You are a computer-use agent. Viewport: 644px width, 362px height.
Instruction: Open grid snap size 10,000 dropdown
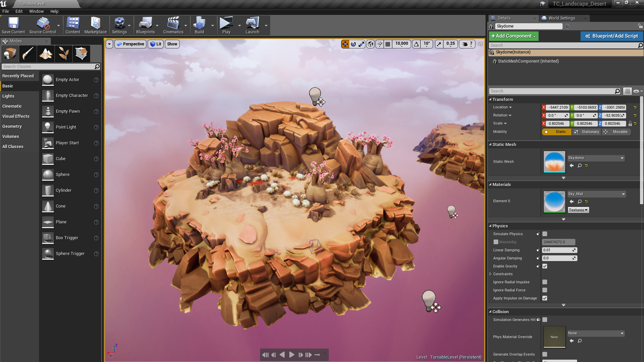[401, 44]
